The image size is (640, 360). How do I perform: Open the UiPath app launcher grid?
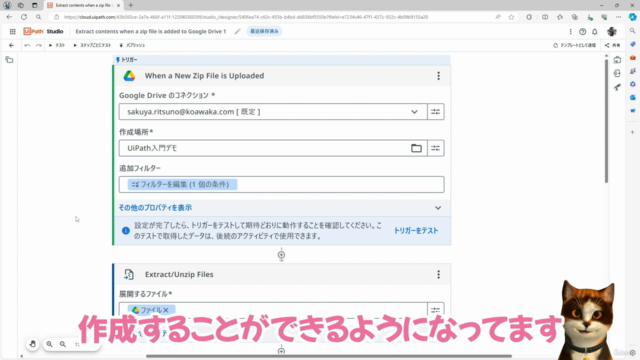pyautogui.click(x=13, y=31)
